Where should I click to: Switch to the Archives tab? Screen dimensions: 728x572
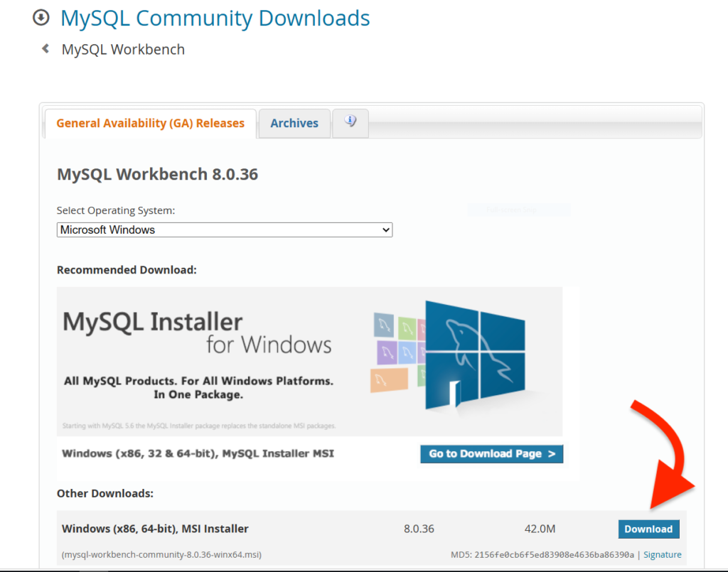(294, 124)
